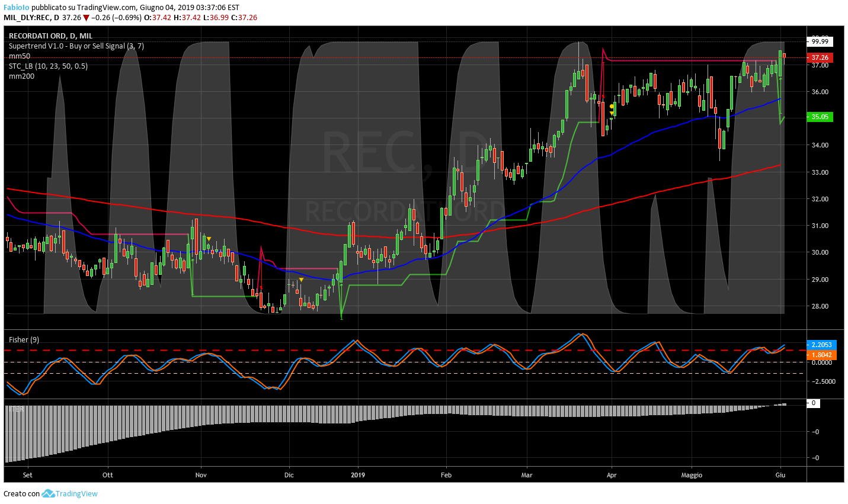Image resolution: width=848 pixels, height=504 pixels.
Task: Click the 0.0000 Fisher axis label
Action: click(x=821, y=362)
